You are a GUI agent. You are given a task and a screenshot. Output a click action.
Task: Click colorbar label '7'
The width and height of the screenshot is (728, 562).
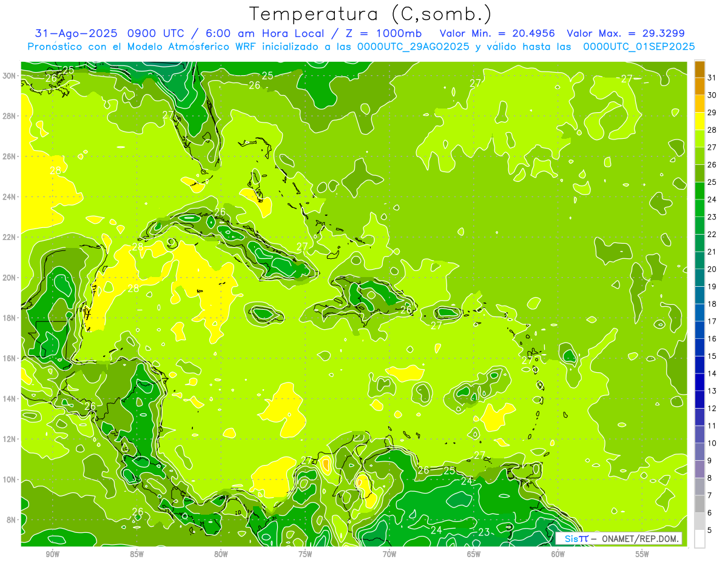pyautogui.click(x=710, y=495)
